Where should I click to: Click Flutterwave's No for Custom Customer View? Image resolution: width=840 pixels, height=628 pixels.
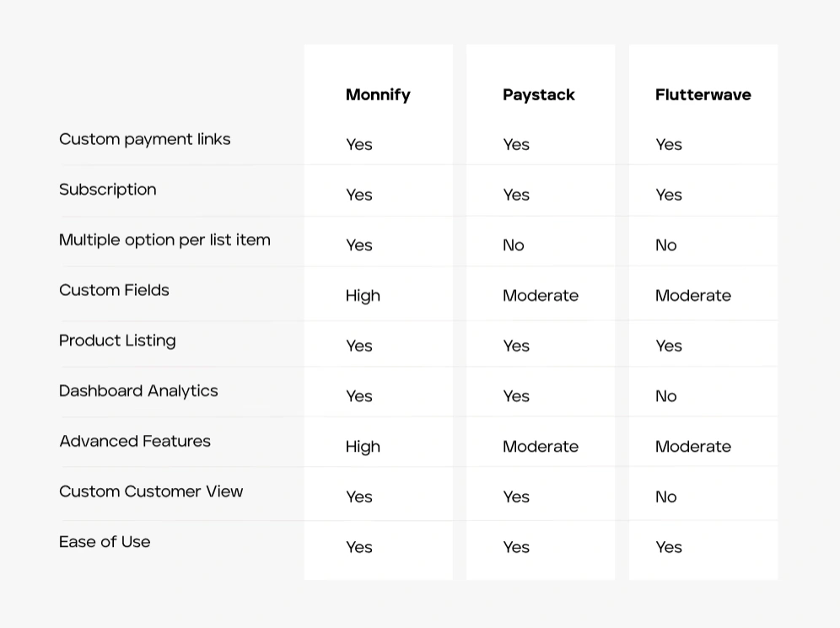666,496
